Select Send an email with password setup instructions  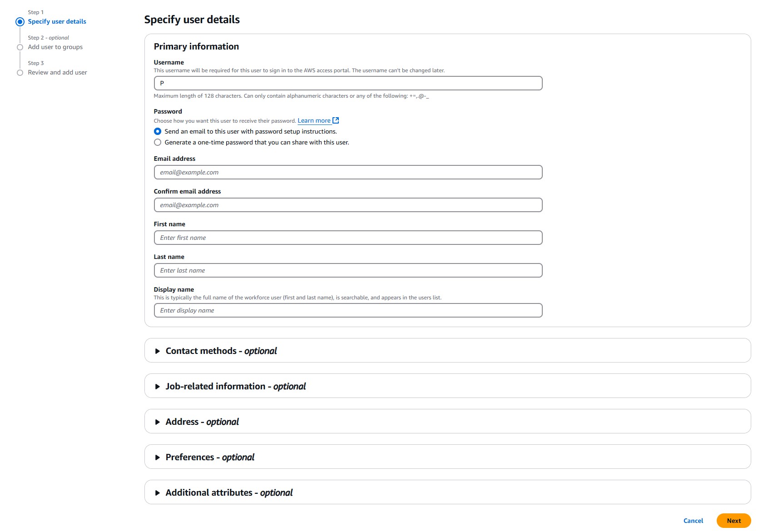[158, 131]
